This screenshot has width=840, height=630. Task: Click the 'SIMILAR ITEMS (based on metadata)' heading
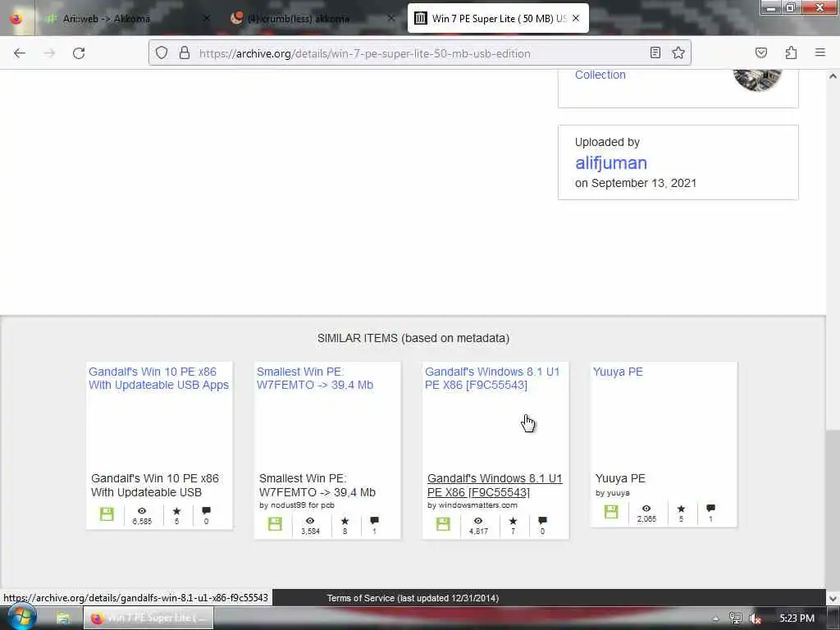pyautogui.click(x=413, y=339)
